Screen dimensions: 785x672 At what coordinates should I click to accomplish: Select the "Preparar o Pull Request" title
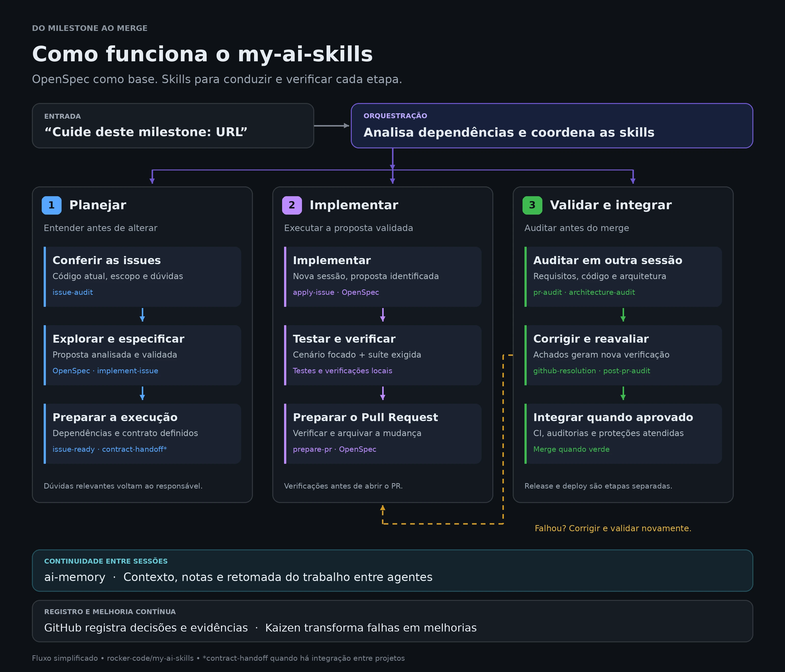365,417
